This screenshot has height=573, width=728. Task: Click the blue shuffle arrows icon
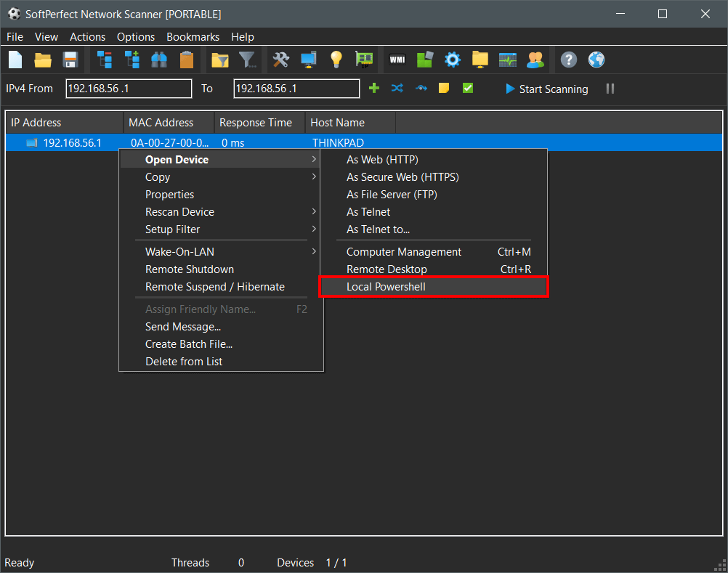click(x=397, y=88)
